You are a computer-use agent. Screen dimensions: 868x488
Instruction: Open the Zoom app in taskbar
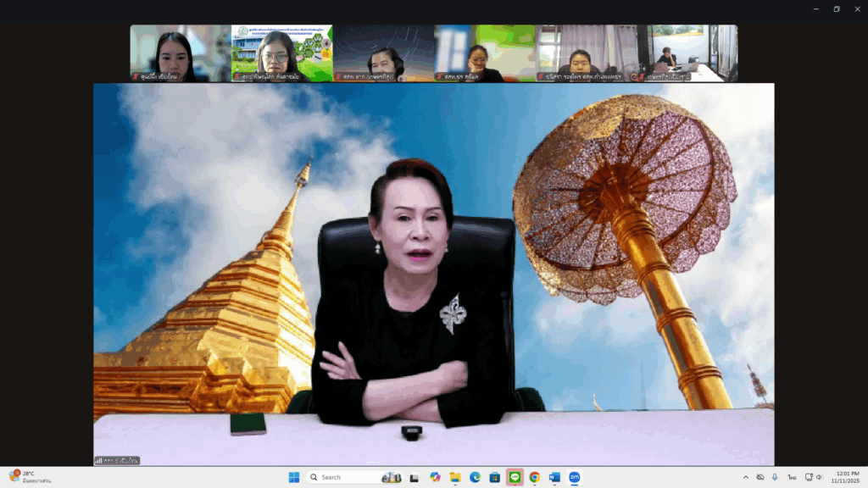point(574,477)
